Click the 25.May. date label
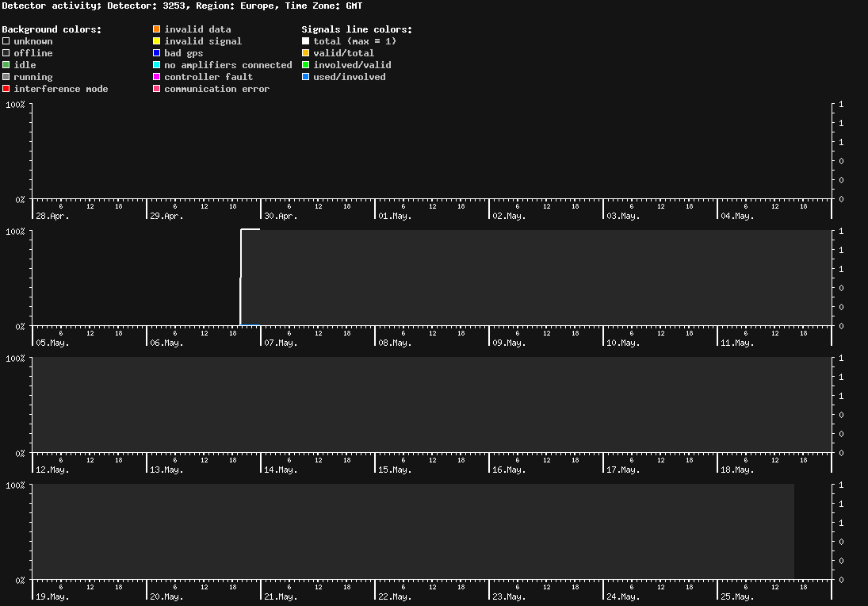Viewport: 868px width, 606px height. pyautogui.click(x=737, y=596)
